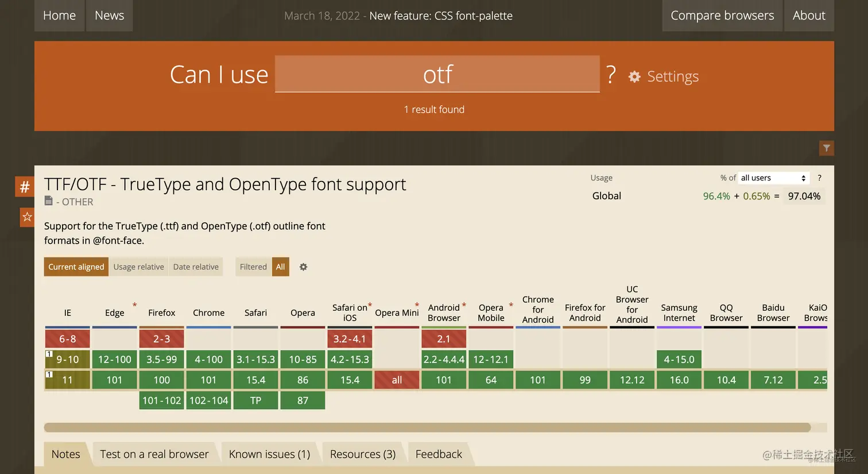
Task: Click Chrome 102-104 cell
Action: coord(209,400)
